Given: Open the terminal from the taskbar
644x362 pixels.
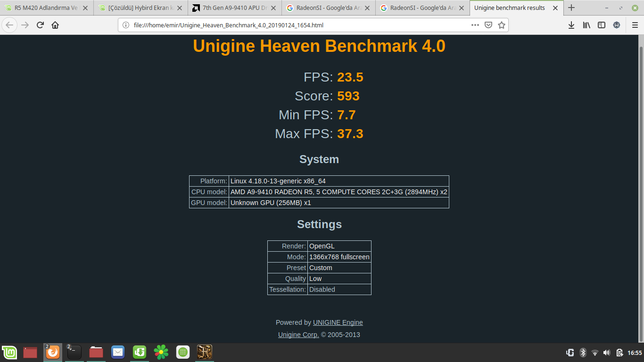Looking at the screenshot, I should 74,352.
